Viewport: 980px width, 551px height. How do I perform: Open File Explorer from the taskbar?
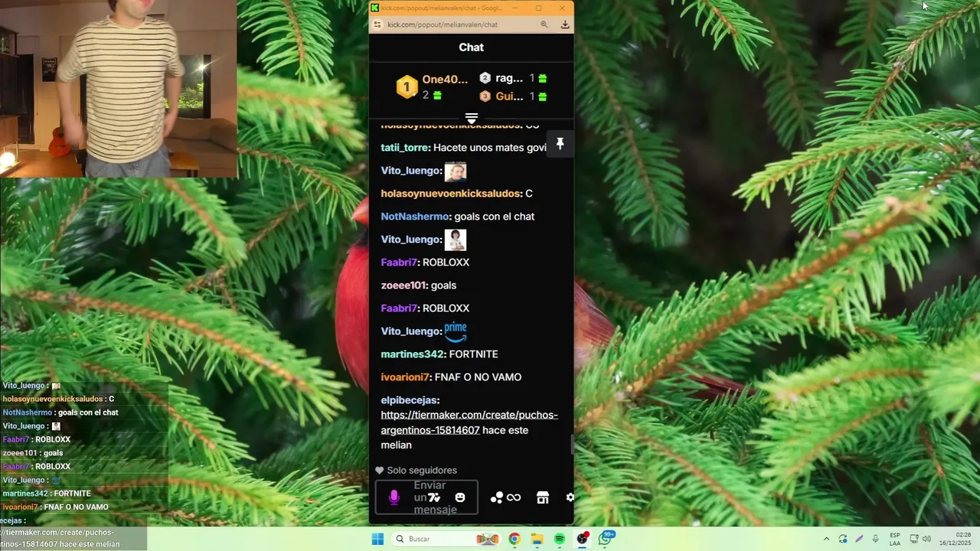[x=537, y=539]
